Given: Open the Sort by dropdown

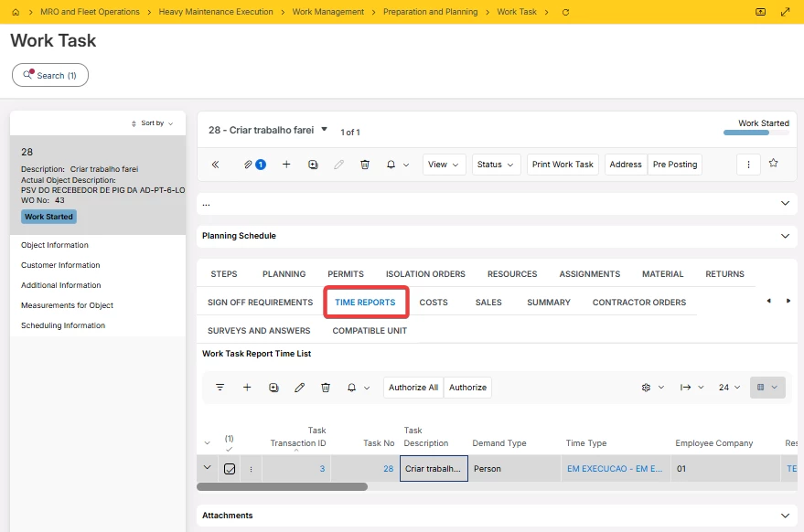Looking at the screenshot, I should pyautogui.click(x=152, y=123).
